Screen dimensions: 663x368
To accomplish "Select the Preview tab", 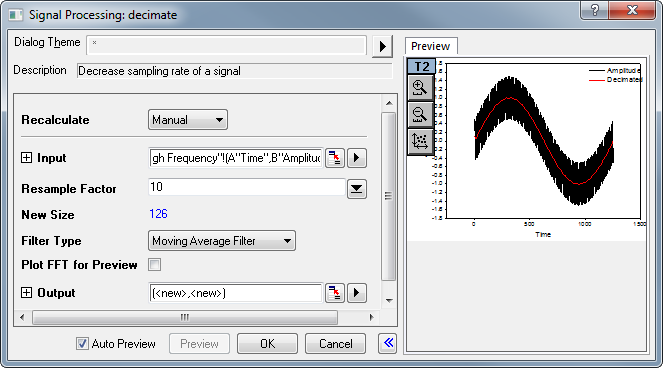I will (430, 46).
